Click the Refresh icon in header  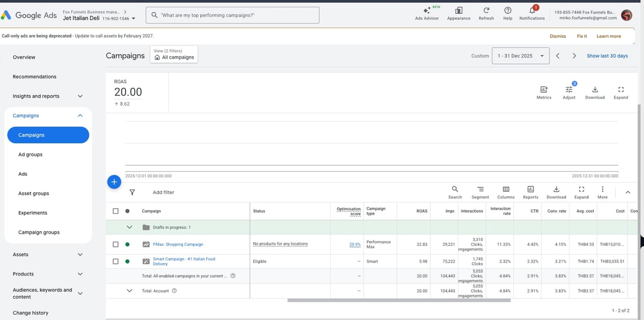(486, 10)
